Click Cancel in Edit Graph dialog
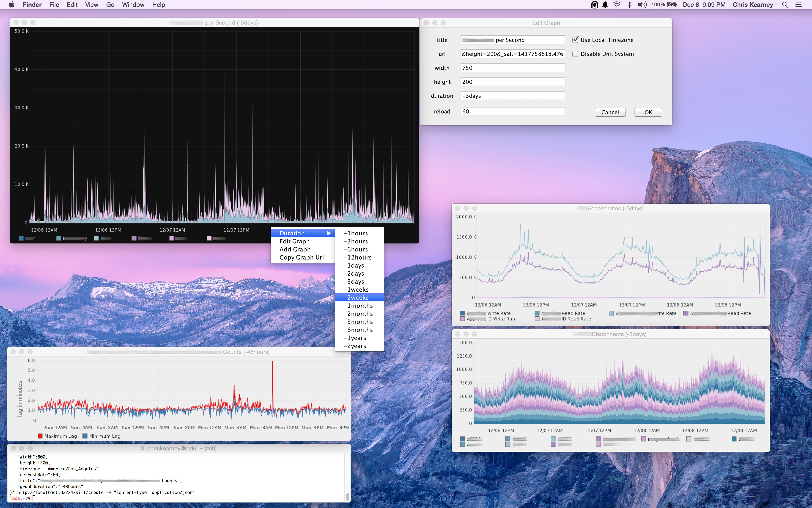Screen dimensions: 812x508 (x=610, y=112)
